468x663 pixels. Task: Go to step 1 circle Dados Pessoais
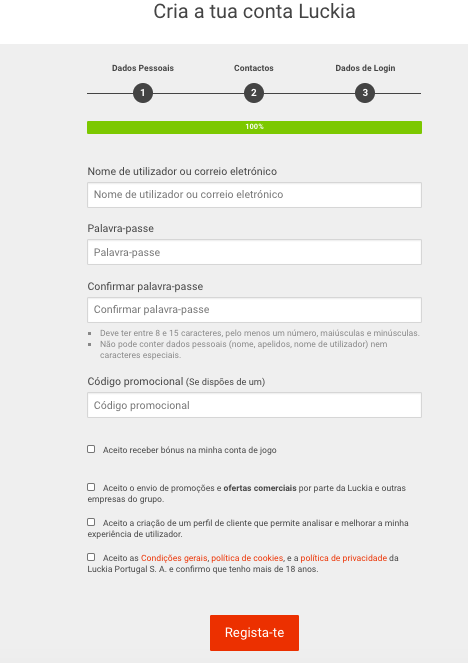pos(143,93)
